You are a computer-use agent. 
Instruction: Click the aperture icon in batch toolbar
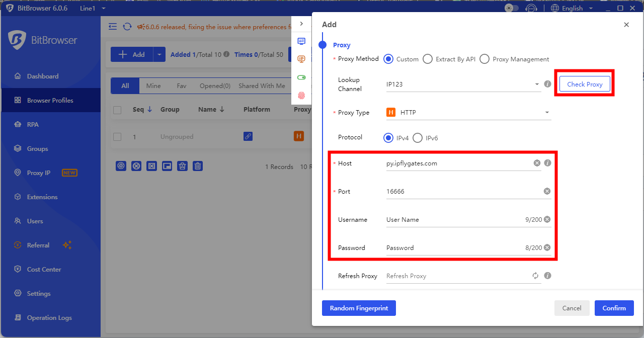tap(121, 166)
